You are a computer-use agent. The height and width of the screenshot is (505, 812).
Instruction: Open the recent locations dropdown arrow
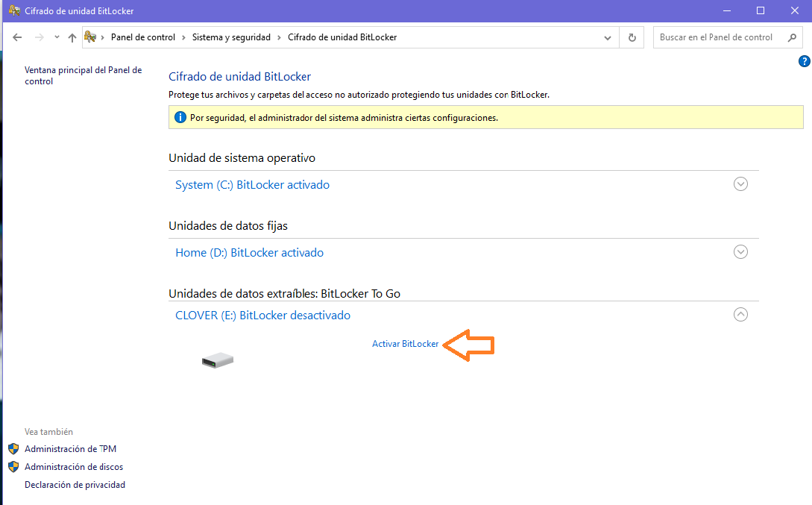click(x=57, y=37)
